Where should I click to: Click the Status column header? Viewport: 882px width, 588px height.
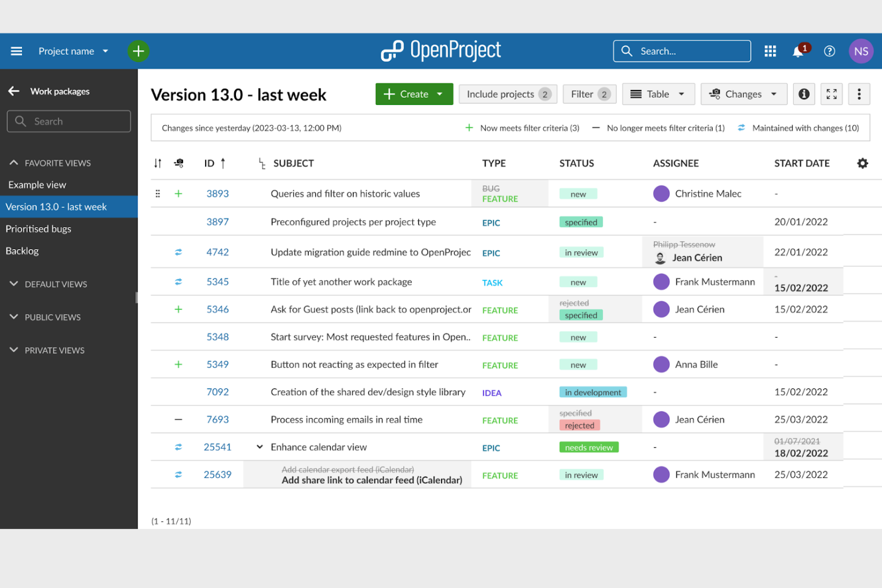tap(576, 163)
